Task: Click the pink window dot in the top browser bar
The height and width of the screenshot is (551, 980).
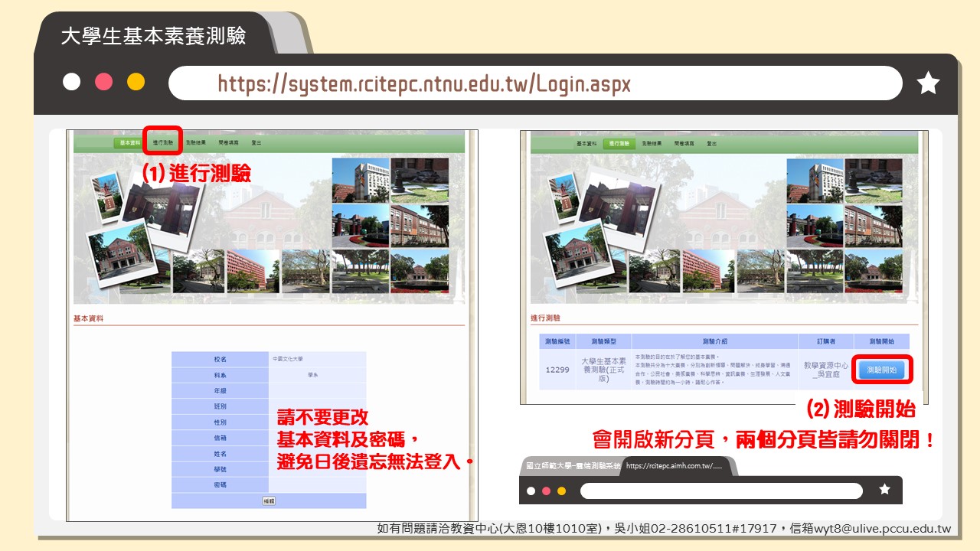Action: (x=103, y=82)
